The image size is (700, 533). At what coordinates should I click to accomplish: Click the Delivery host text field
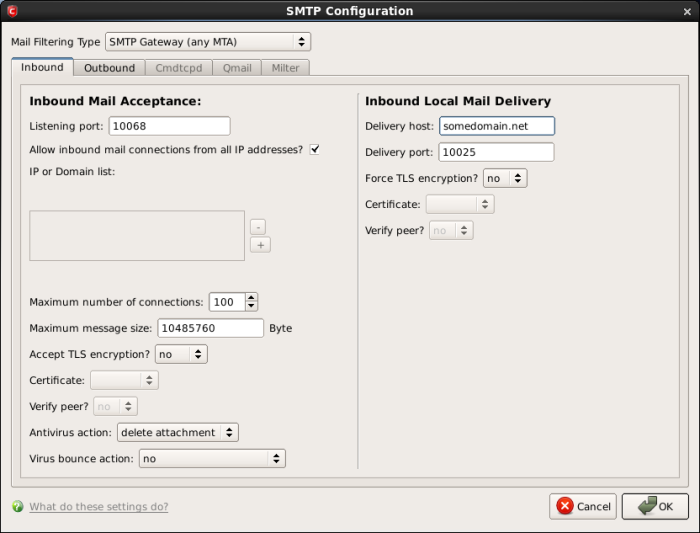click(x=496, y=126)
